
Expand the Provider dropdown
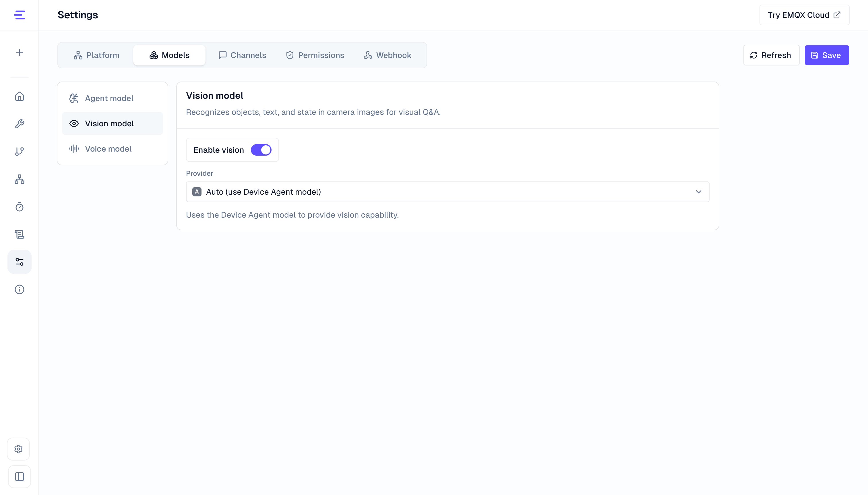447,192
